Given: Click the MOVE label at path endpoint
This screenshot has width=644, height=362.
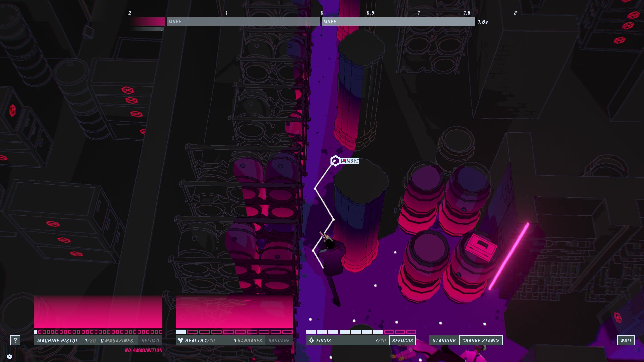Looking at the screenshot, I should coord(352,161).
